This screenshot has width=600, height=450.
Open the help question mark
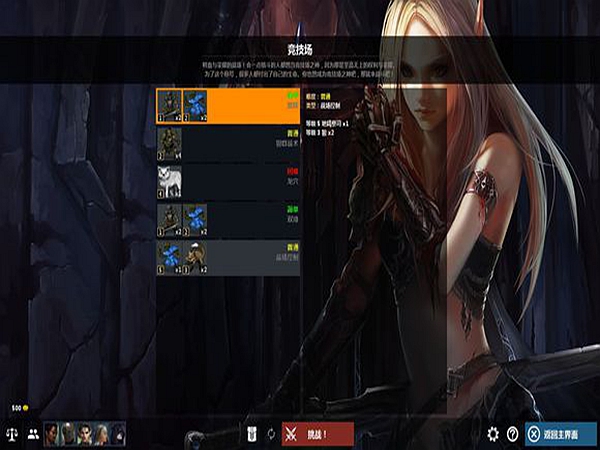point(512,434)
